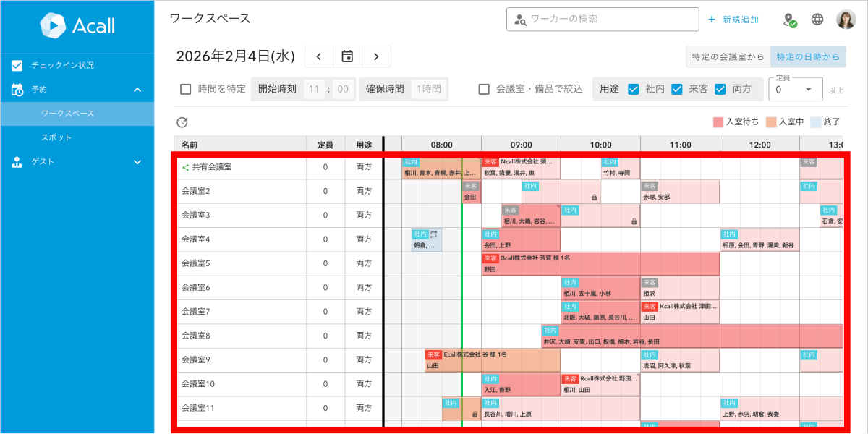Open the user profile avatar
Viewport: 868px width, 434px height.
pos(846,20)
